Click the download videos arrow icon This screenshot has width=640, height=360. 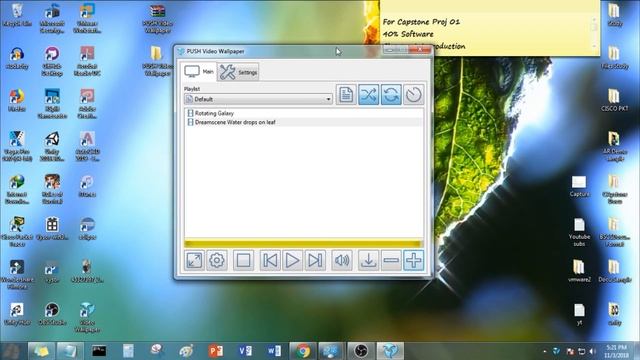369,260
